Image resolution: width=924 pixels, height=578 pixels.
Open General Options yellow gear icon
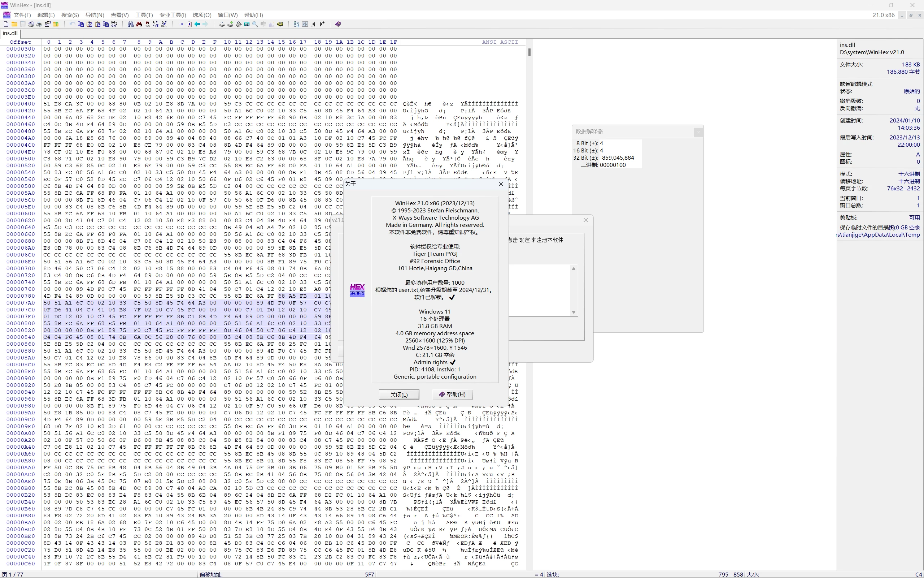tap(280, 24)
